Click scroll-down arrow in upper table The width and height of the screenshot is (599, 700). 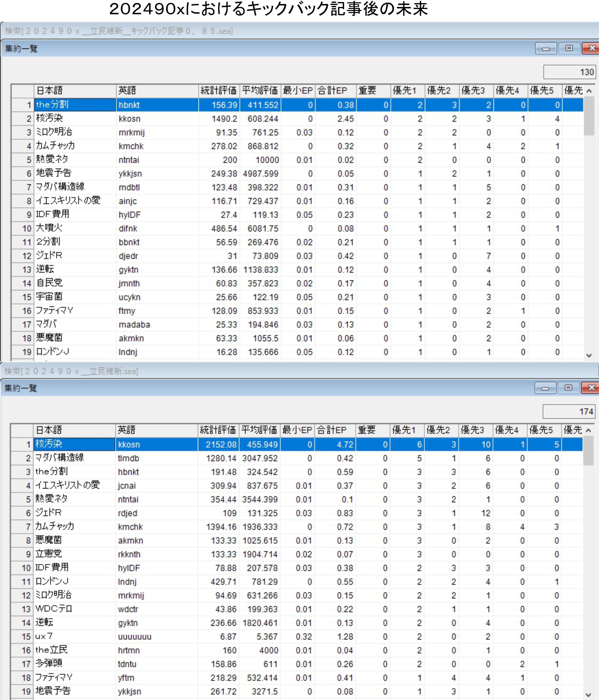point(589,356)
